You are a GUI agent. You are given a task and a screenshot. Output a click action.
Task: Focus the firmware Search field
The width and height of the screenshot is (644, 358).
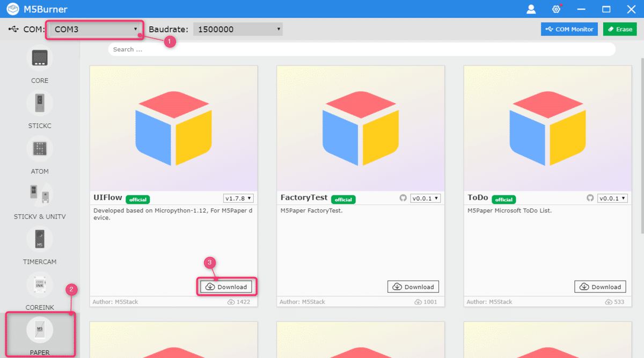point(362,49)
